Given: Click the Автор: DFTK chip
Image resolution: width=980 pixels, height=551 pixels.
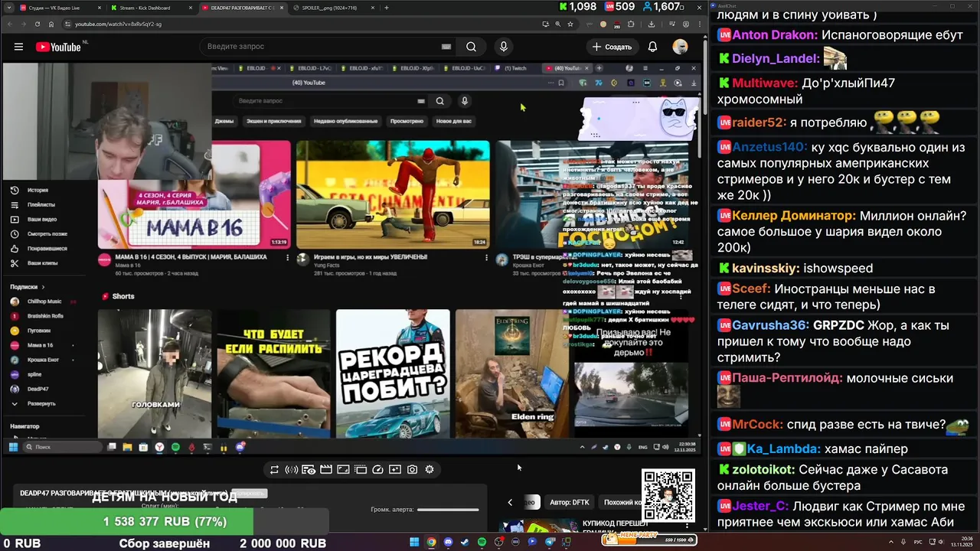Looking at the screenshot, I should [570, 502].
